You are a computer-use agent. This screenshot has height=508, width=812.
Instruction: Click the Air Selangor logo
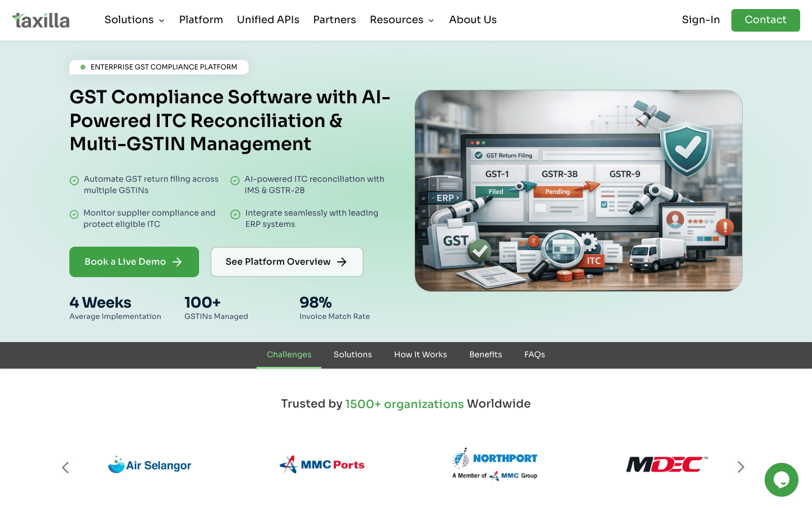[x=149, y=465]
